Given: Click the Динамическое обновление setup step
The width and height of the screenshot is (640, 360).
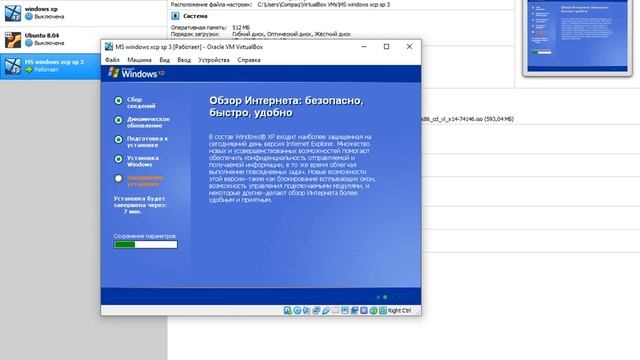Looking at the screenshot, I should coord(142,122).
